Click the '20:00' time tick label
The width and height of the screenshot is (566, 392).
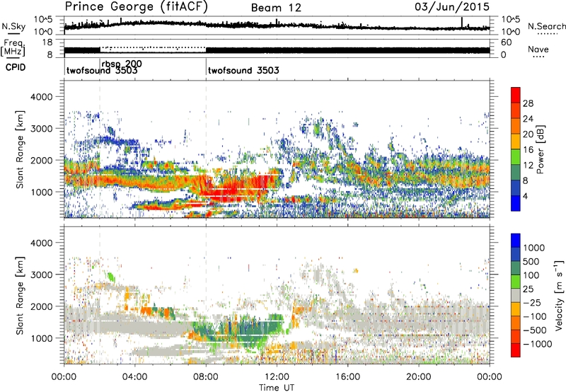coord(418,377)
